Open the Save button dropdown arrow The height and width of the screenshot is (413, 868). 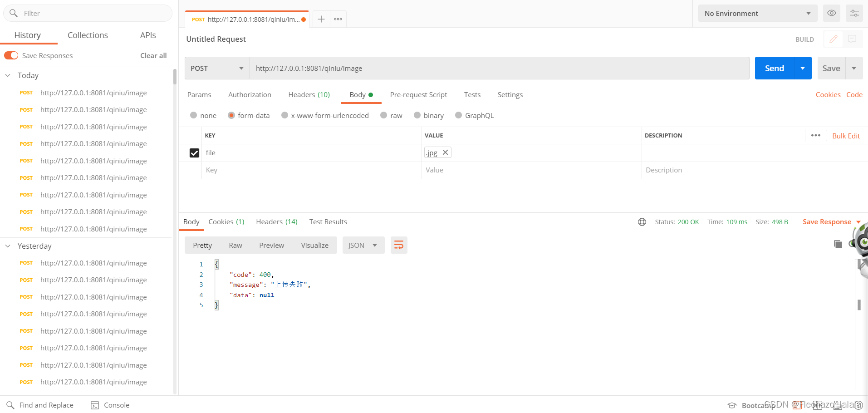tap(854, 68)
